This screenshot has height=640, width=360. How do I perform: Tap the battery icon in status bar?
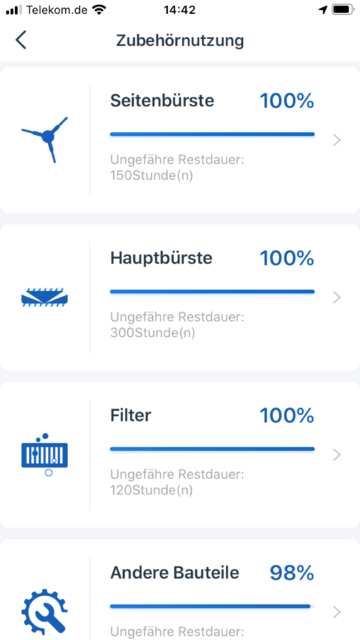point(342,9)
